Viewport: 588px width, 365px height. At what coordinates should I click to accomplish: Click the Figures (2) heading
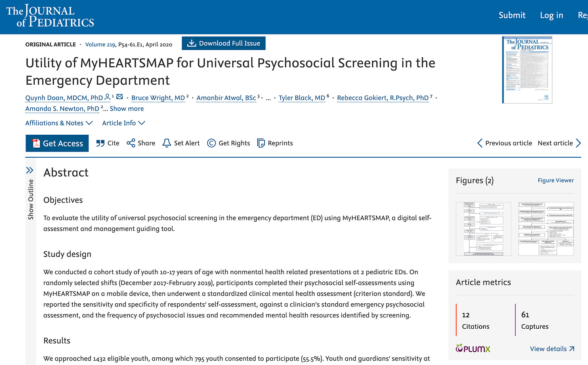coord(475,181)
